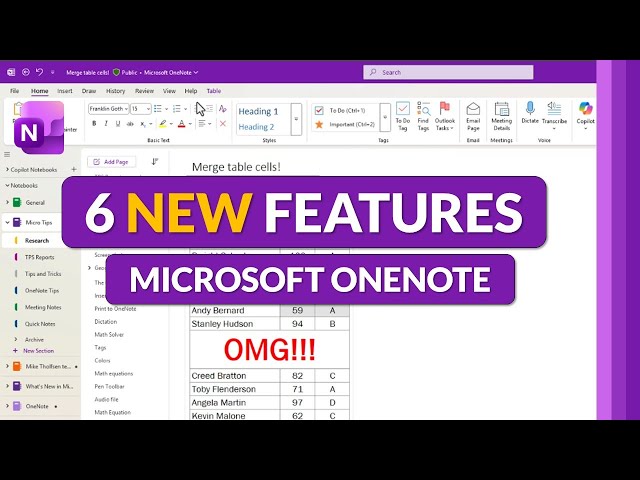This screenshot has height=480, width=640.
Task: Open the font size 15 dropdown
Action: (x=148, y=109)
